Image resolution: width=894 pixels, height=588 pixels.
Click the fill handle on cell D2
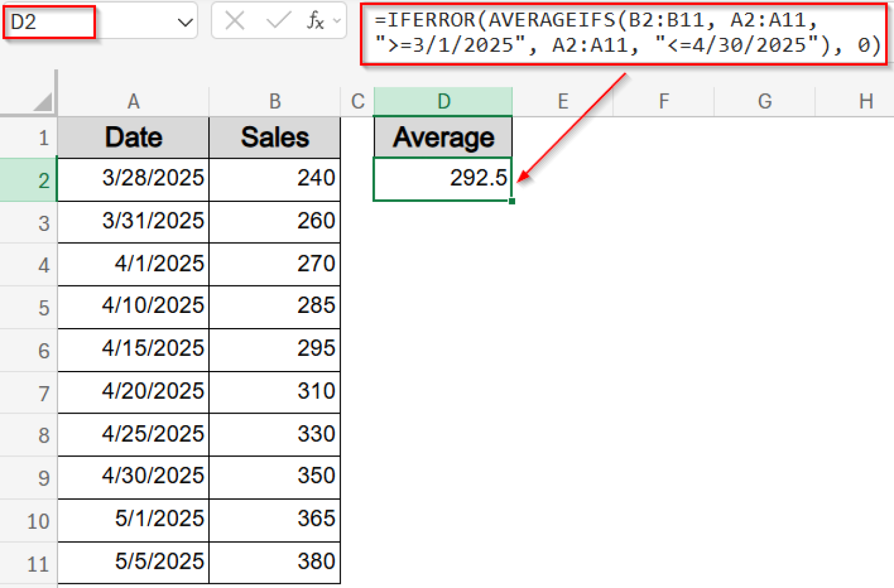pos(512,201)
